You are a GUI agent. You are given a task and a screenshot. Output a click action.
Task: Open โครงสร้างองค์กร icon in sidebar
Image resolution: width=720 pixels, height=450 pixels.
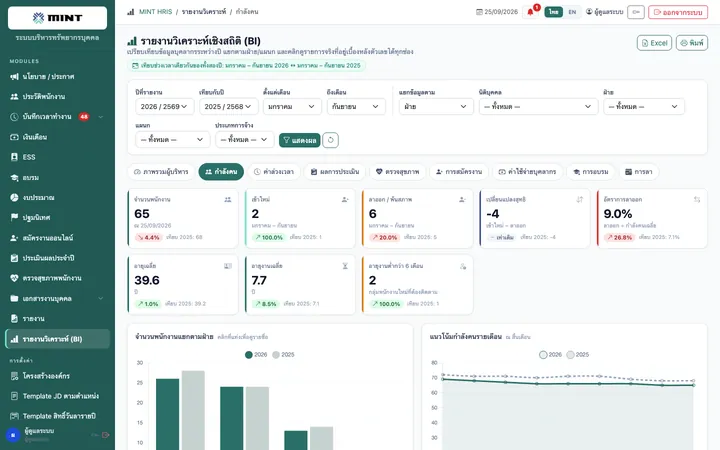(x=14, y=376)
